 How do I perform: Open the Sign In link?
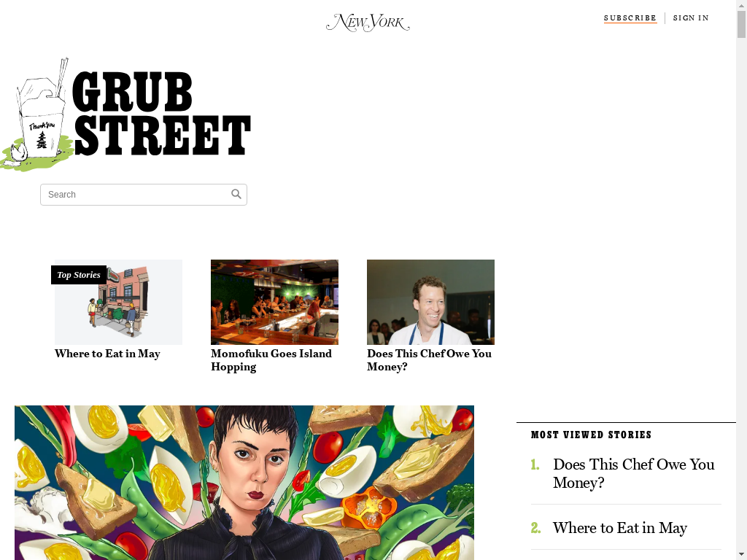(691, 18)
